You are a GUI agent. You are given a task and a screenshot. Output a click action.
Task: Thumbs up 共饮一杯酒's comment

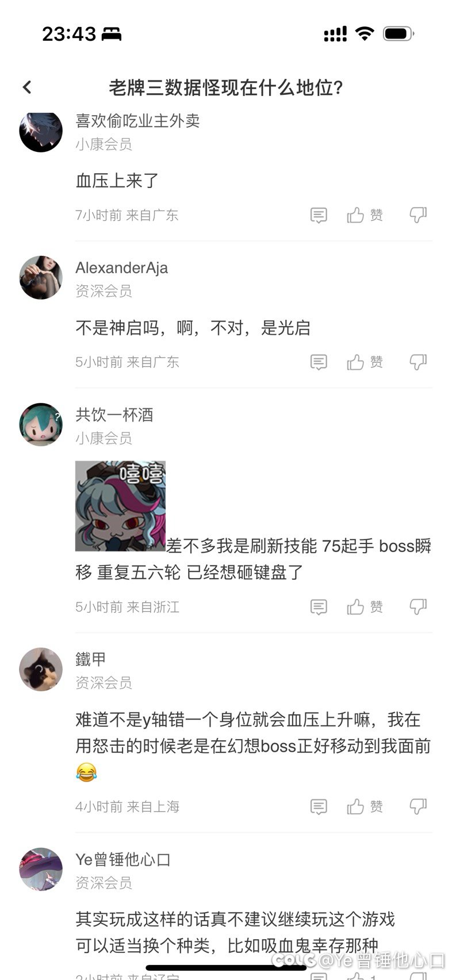pyautogui.click(x=365, y=607)
